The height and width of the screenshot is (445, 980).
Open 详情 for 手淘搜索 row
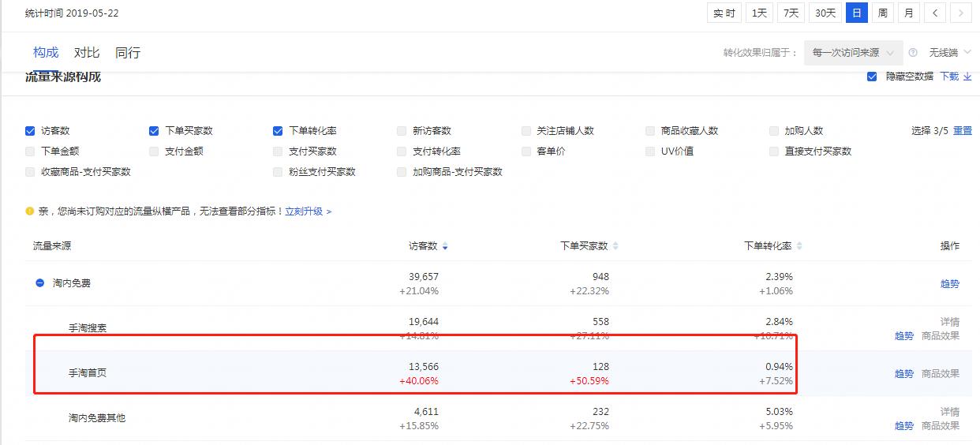[x=950, y=322]
